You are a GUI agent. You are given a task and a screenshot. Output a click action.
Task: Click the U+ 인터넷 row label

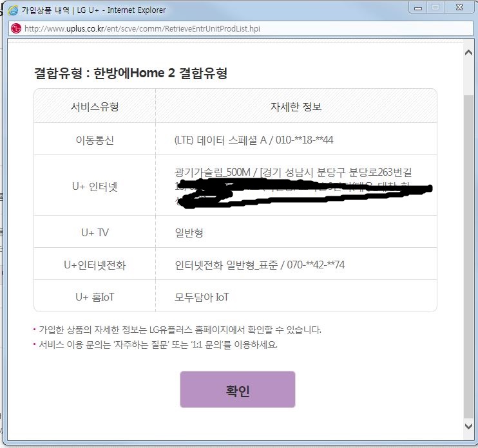tap(95, 187)
